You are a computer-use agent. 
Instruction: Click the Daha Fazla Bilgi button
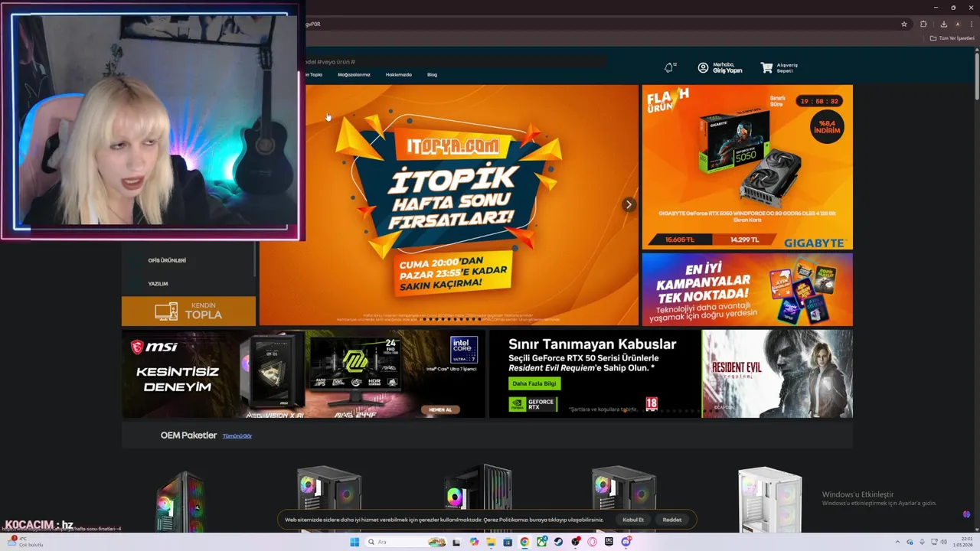(x=536, y=383)
